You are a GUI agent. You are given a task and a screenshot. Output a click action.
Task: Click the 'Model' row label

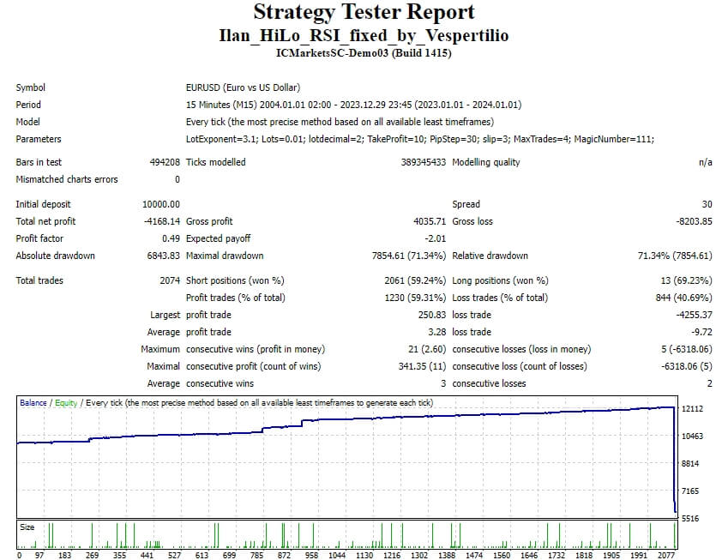point(27,122)
